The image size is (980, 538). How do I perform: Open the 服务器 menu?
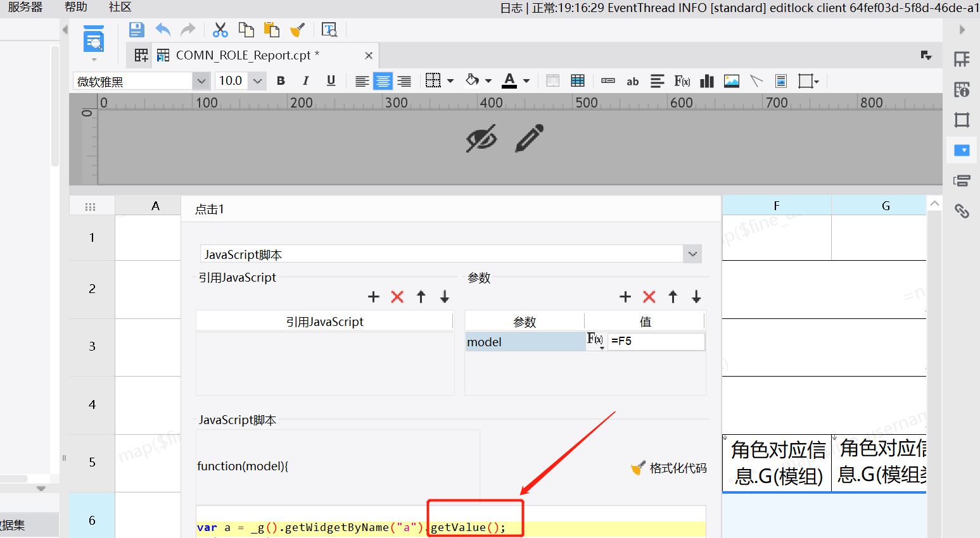tap(25, 7)
